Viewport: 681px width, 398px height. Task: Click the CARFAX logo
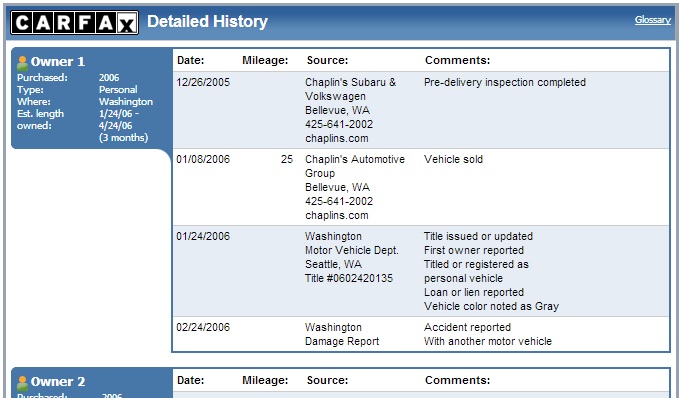point(74,23)
